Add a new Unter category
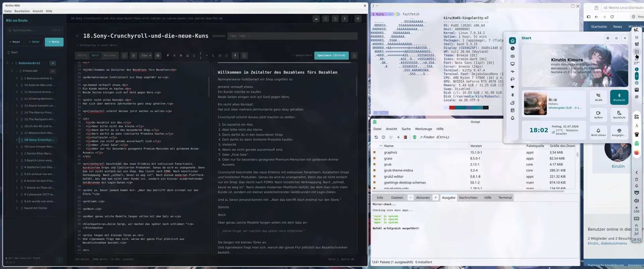The image size is (644, 269). click(x=34, y=42)
